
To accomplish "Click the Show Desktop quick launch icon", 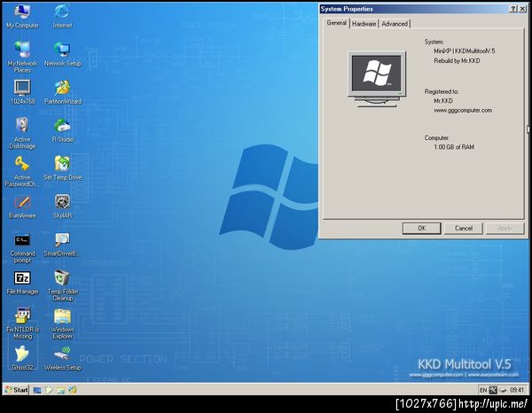I will tap(37, 390).
